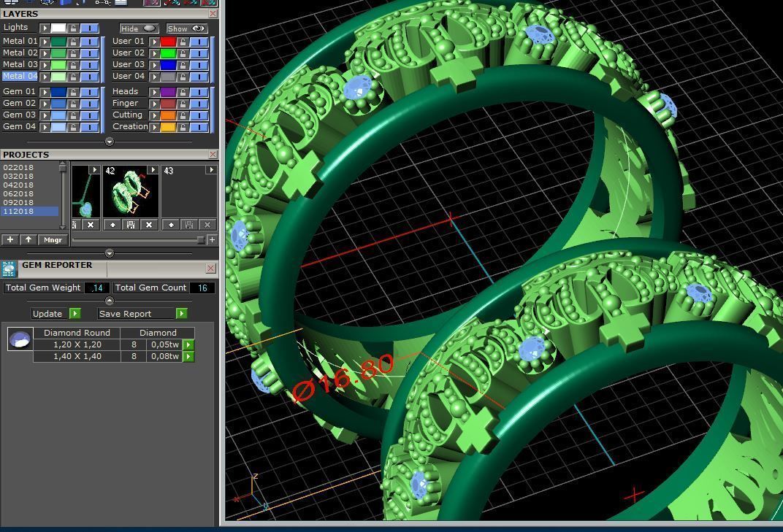Click the floppy save icon under slot 43
783x532 pixels.
[189, 225]
